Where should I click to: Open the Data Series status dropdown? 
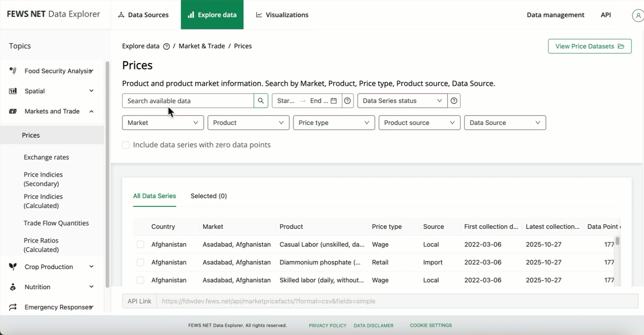coord(402,101)
